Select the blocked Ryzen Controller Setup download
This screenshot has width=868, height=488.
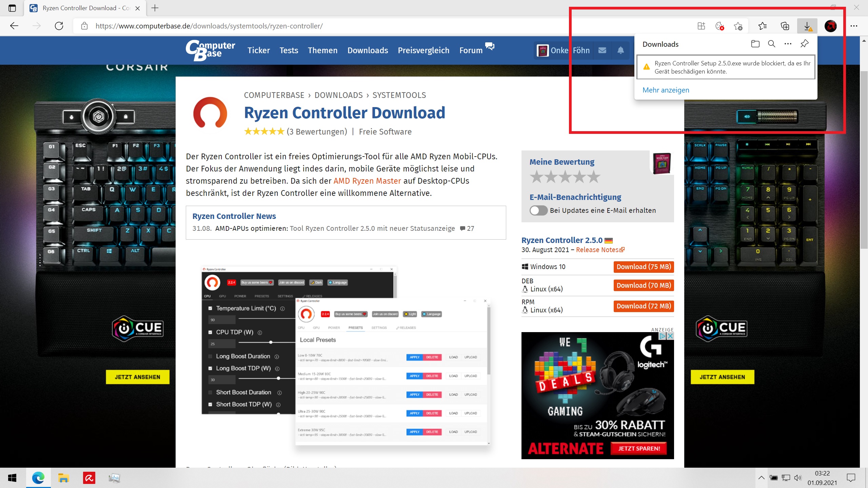pyautogui.click(x=726, y=67)
